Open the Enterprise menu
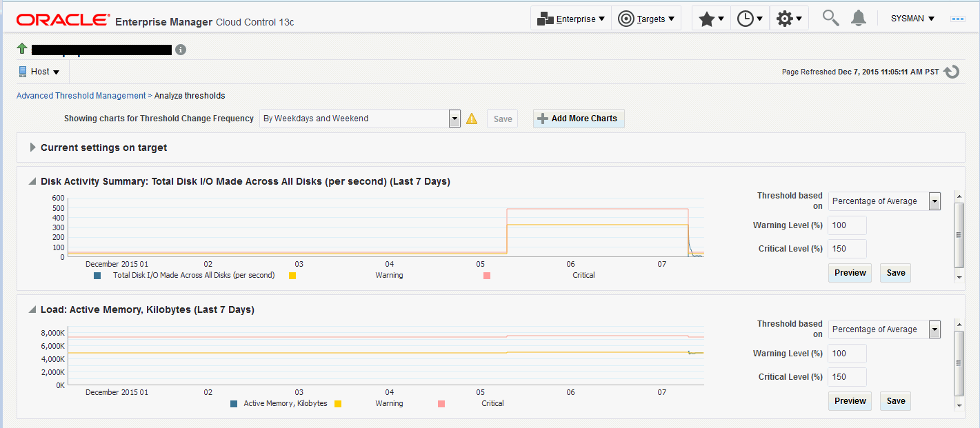The height and width of the screenshot is (428, 980). coord(571,19)
